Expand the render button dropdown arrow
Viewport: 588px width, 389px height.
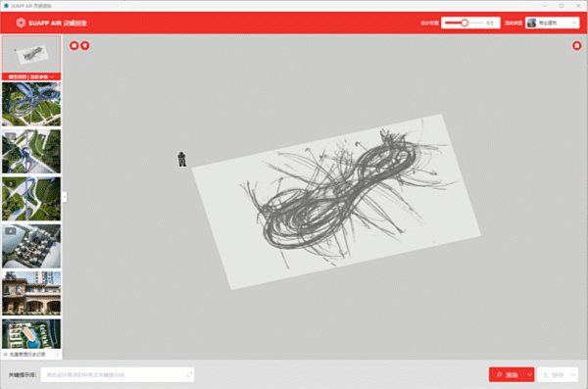coord(529,374)
